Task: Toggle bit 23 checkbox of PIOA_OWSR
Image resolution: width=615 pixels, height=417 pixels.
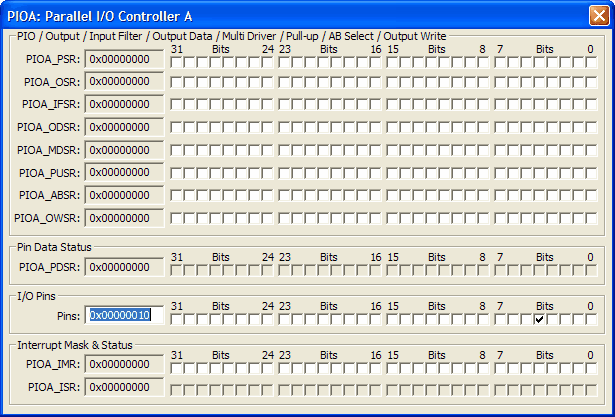Action: click(284, 218)
